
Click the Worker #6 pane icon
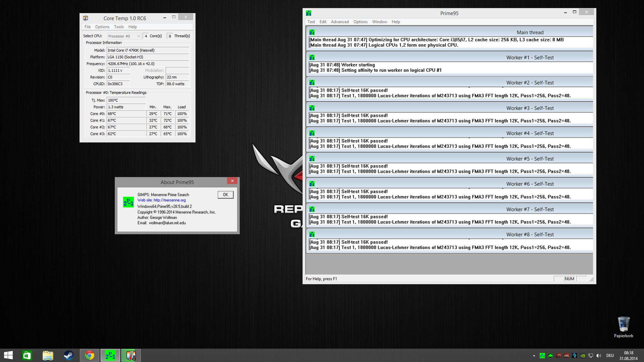click(x=312, y=184)
